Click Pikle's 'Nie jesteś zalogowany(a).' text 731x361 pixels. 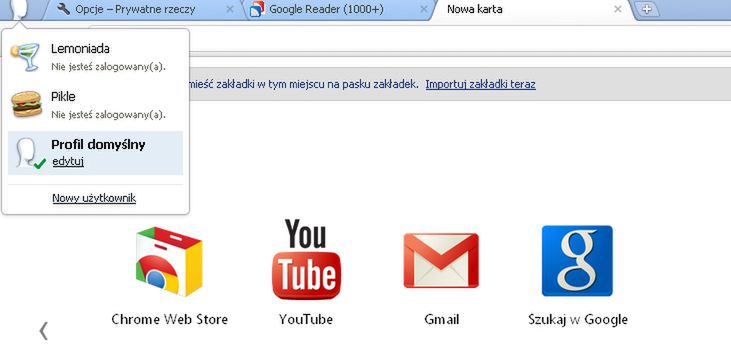coord(109,114)
